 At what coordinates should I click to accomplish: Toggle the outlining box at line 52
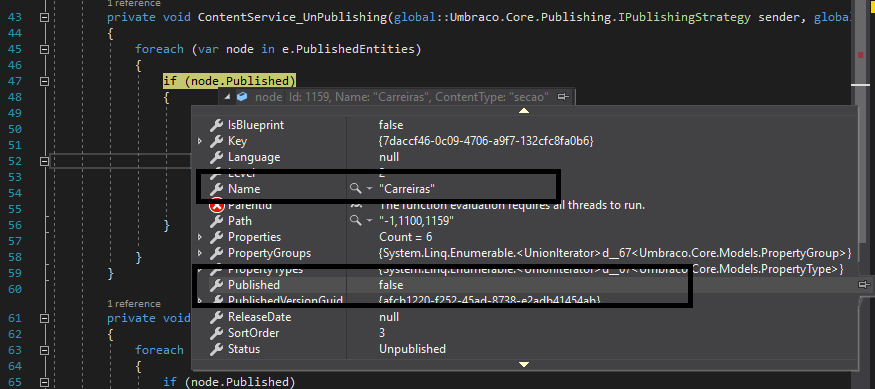pyautogui.click(x=45, y=161)
